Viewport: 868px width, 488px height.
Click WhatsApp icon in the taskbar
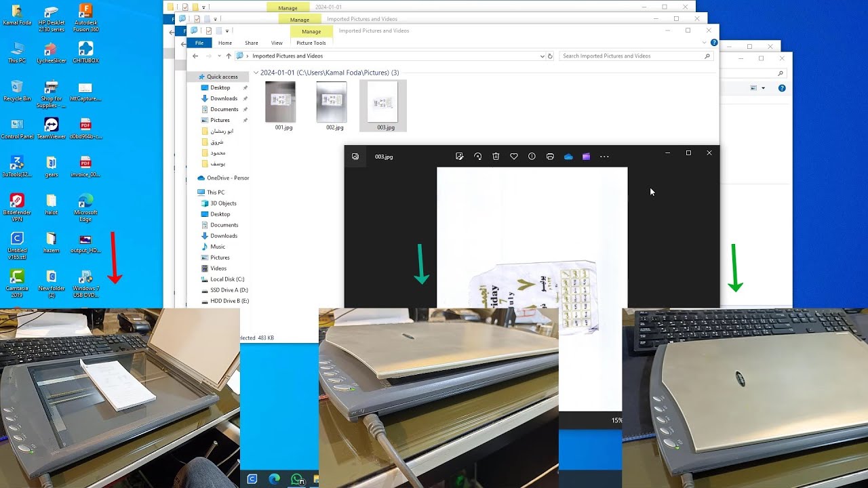[296, 479]
